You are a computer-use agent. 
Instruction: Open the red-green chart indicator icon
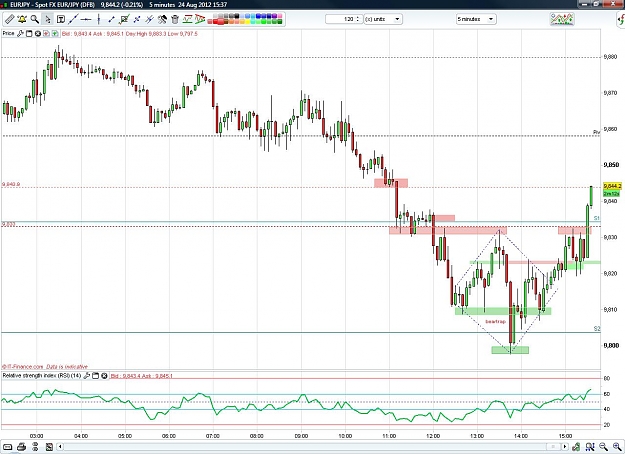tap(187, 19)
